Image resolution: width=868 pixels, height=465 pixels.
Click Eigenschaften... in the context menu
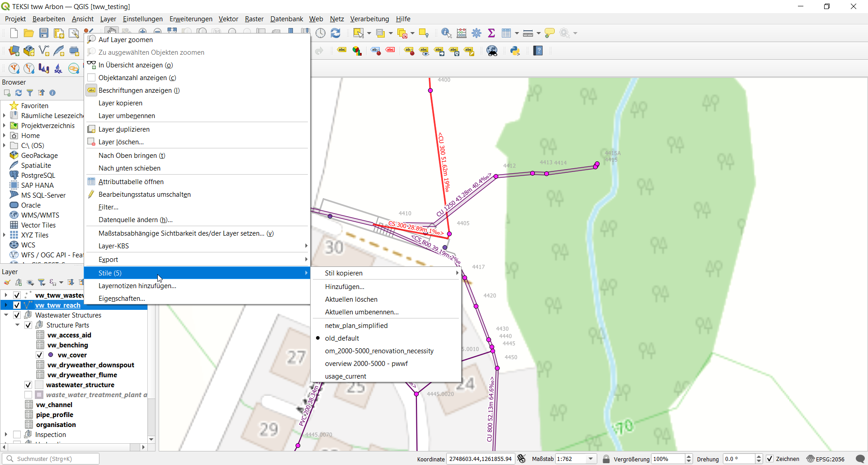197,299
